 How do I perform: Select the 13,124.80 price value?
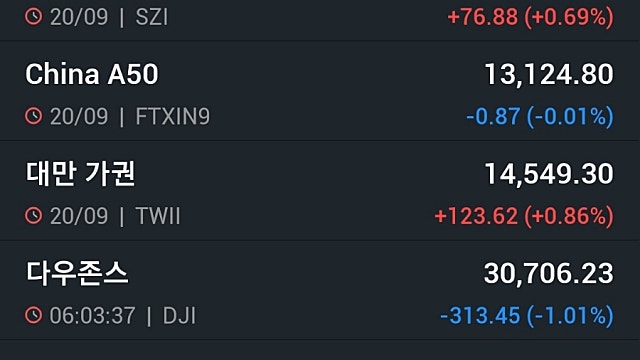pos(549,75)
